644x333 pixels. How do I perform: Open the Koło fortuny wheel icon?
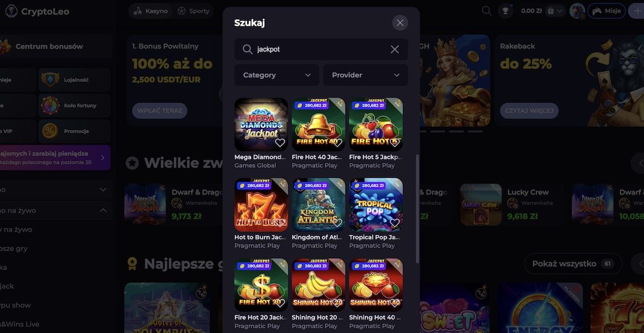coord(50,105)
